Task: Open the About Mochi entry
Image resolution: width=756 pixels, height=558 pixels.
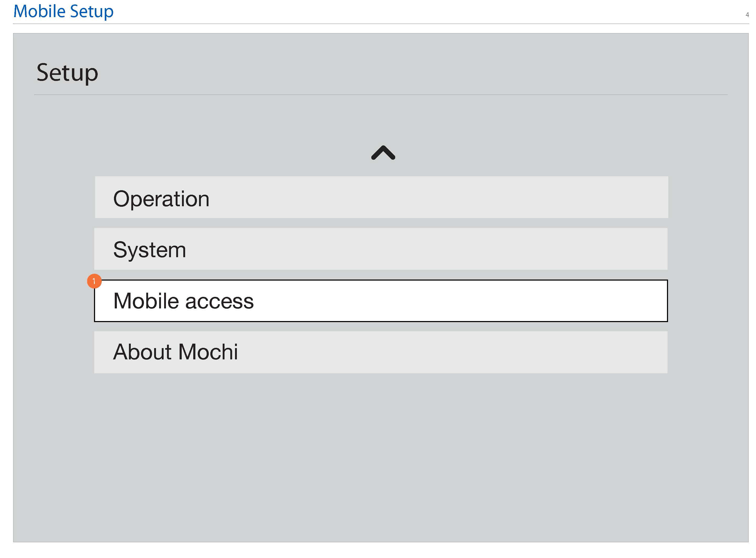Action: click(380, 352)
